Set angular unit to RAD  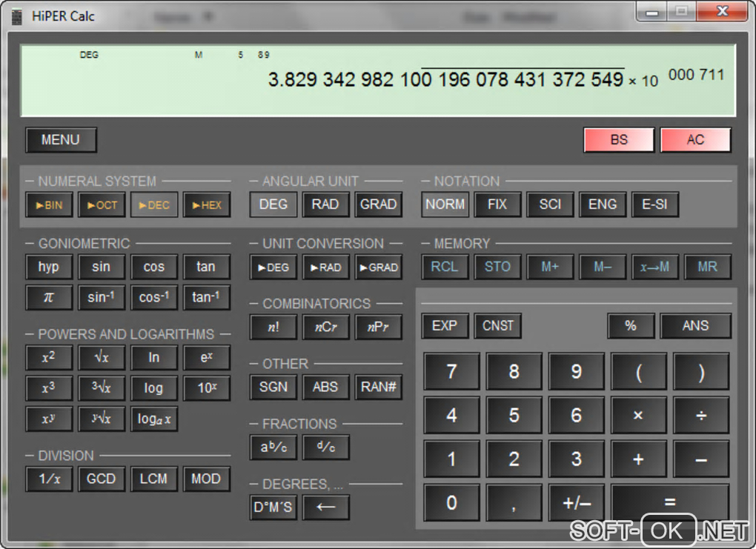pos(325,204)
